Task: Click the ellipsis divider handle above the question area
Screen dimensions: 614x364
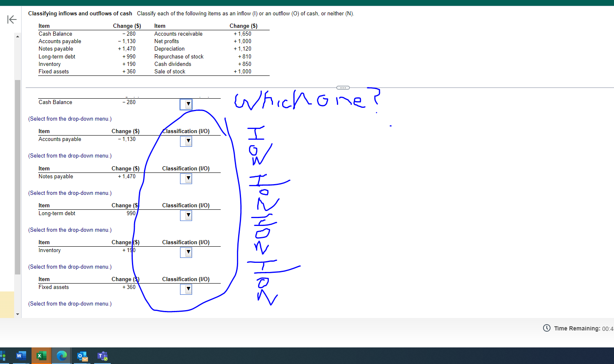Action: tap(343, 87)
